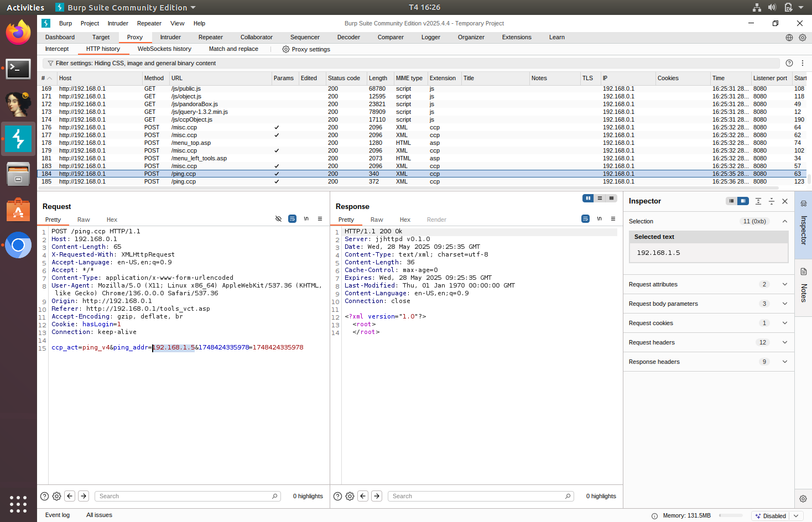Open All issues
812x522 pixels.
(99, 515)
